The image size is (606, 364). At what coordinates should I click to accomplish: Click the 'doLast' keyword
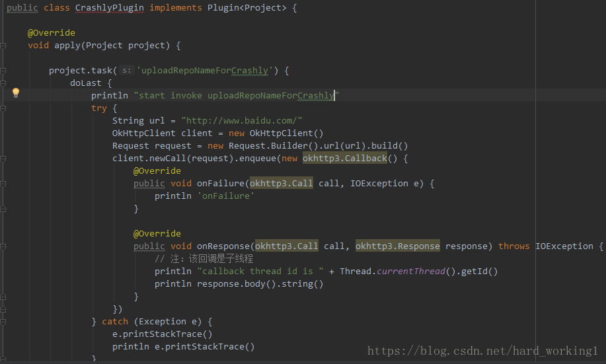pos(86,83)
